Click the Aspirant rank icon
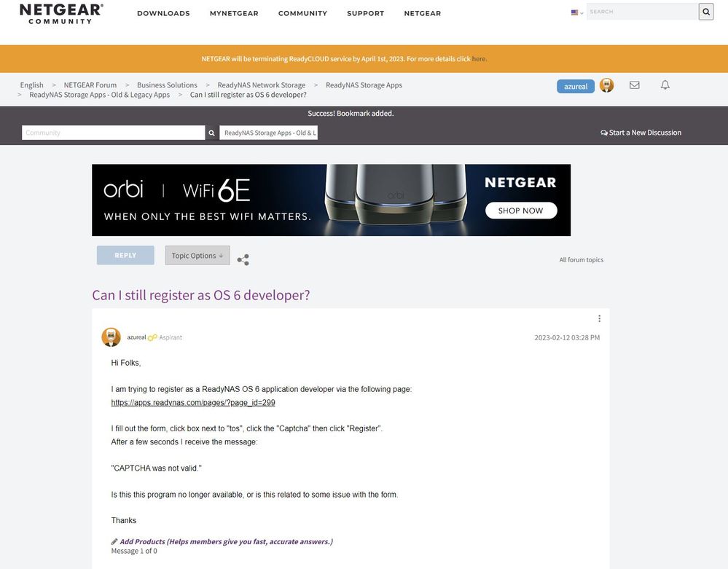728x569 pixels. pyautogui.click(x=152, y=337)
